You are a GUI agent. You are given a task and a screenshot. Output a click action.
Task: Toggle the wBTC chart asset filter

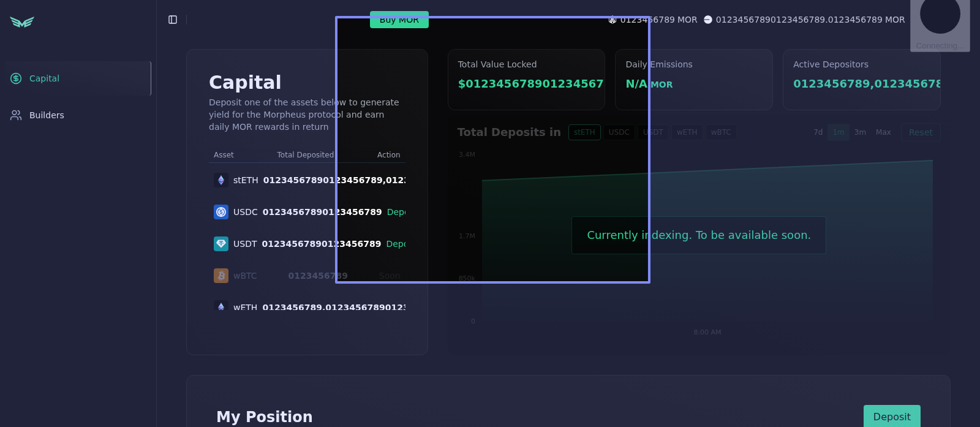coord(720,132)
